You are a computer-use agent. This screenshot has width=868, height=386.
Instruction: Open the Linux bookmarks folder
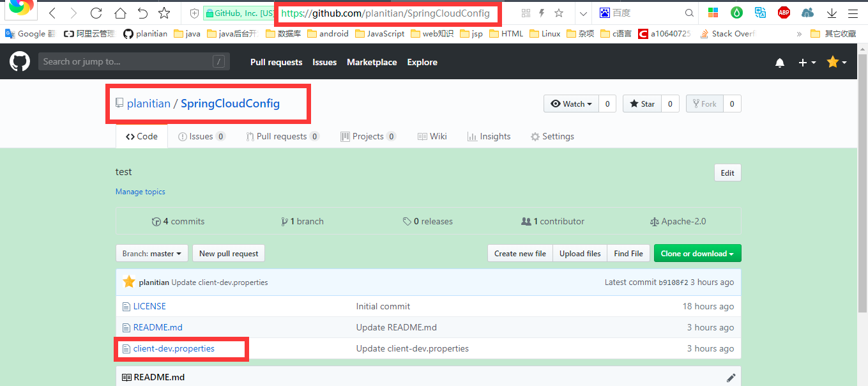tap(545, 33)
